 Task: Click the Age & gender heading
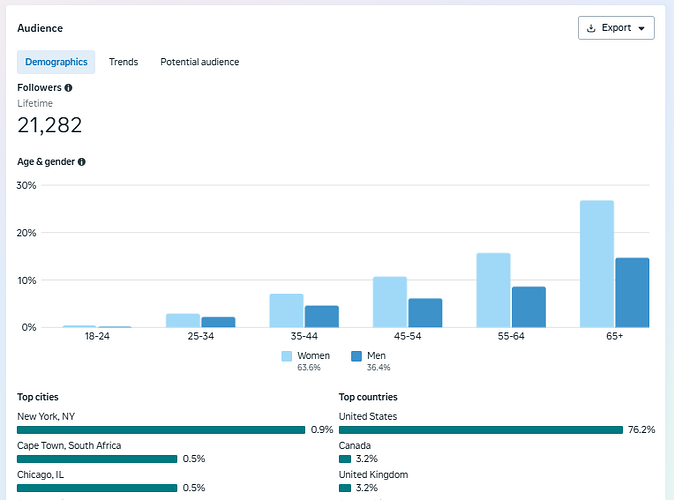(x=46, y=162)
